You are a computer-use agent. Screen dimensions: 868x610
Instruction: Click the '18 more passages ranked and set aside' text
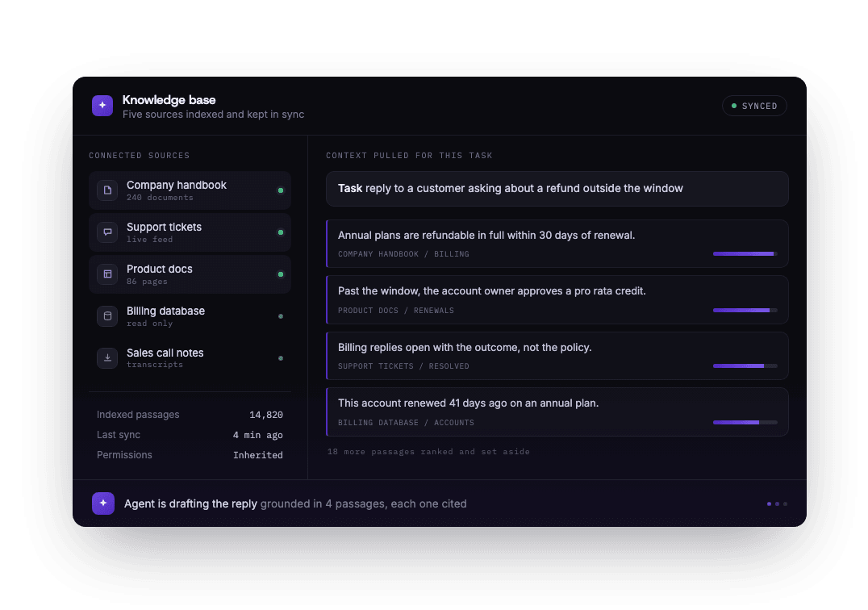pyautogui.click(x=428, y=452)
